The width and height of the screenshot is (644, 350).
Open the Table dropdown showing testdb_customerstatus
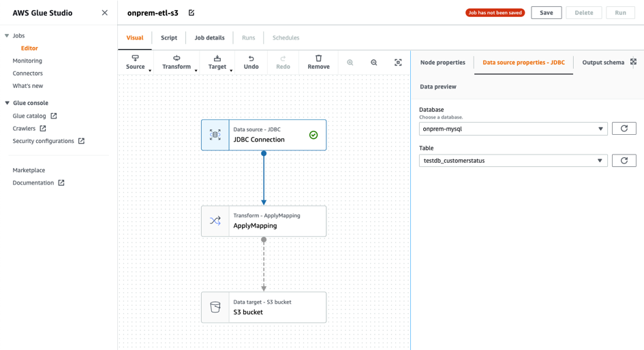513,161
